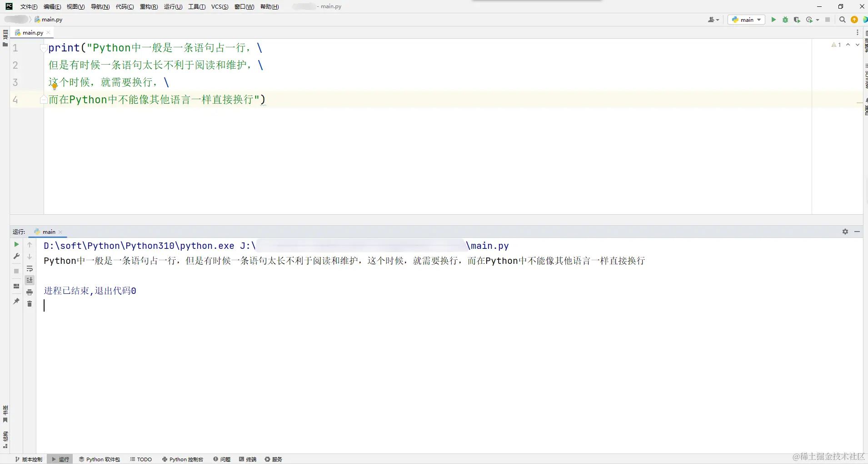Open the 运行(U) menu

(173, 7)
